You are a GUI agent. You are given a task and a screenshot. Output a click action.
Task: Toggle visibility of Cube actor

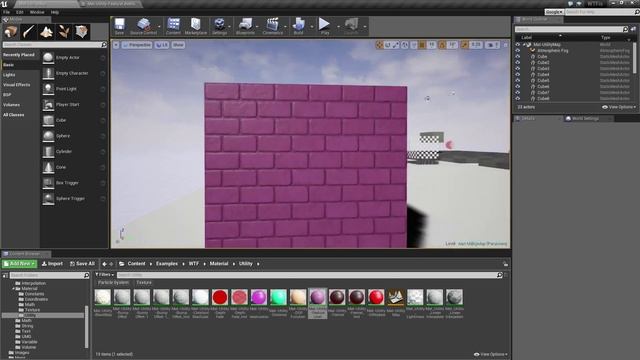[518, 57]
